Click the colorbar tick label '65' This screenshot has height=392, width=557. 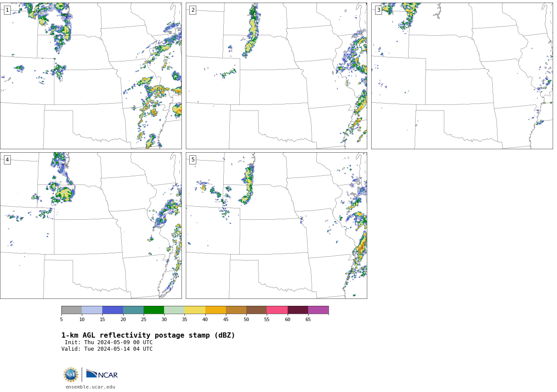308,319
